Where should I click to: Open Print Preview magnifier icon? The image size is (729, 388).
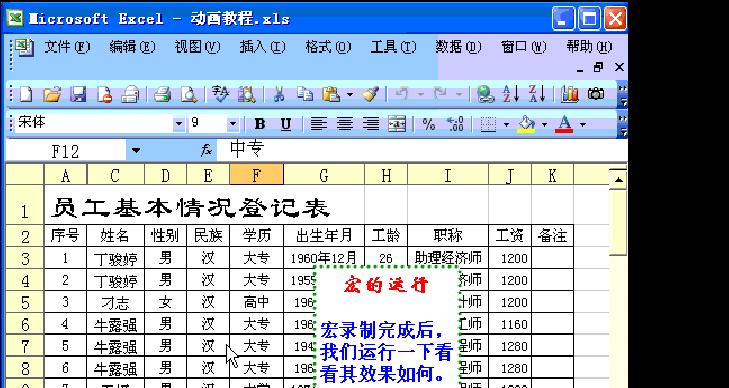[189, 95]
